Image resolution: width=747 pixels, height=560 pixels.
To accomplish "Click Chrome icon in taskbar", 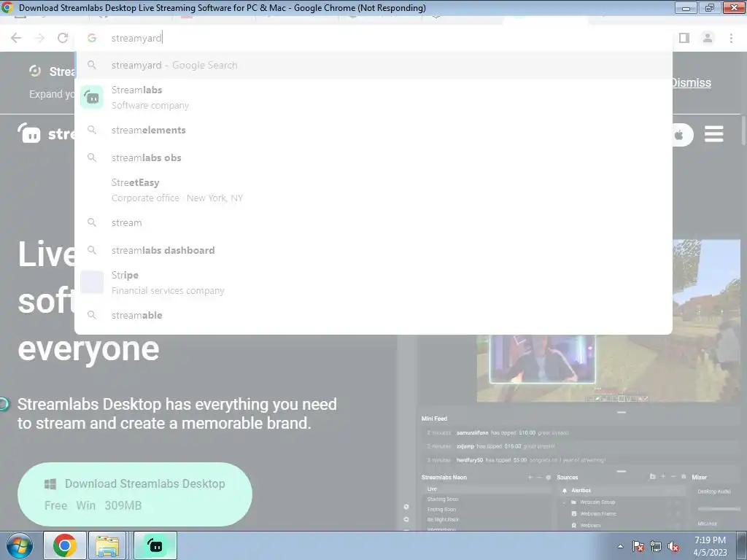I will click(x=65, y=545).
